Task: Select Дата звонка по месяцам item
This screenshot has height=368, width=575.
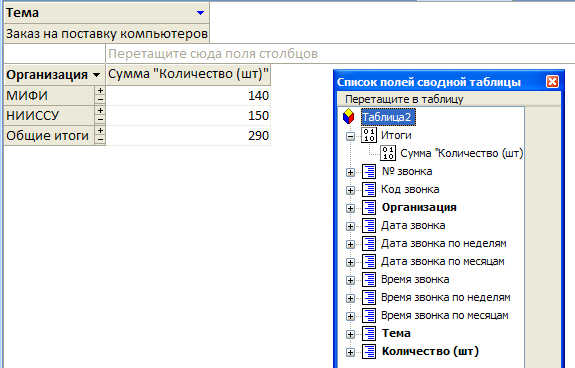Action: 443,261
